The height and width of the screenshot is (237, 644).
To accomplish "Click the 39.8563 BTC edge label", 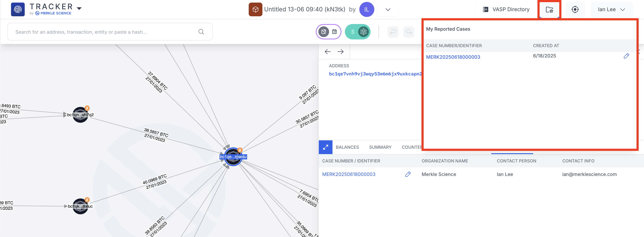I will [x=154, y=225].
